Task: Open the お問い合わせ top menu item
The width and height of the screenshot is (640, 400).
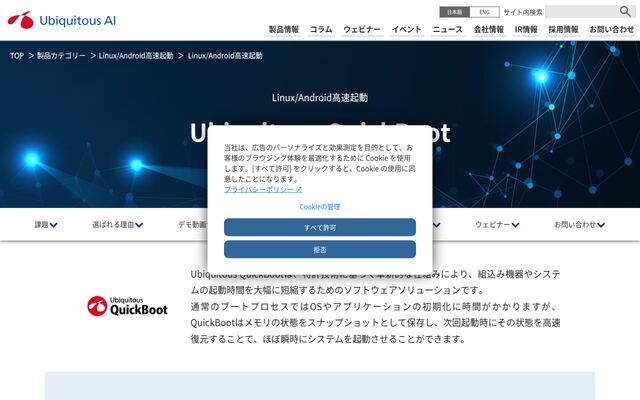Action: coord(611,29)
